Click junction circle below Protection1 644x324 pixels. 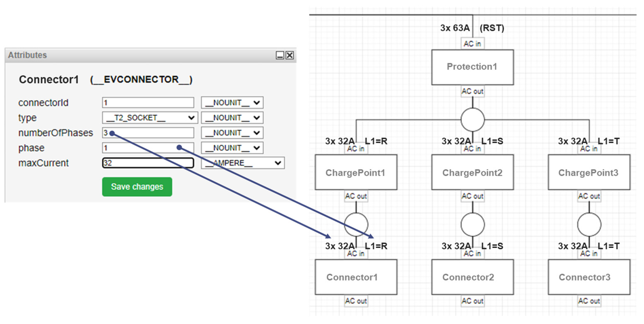click(x=472, y=120)
